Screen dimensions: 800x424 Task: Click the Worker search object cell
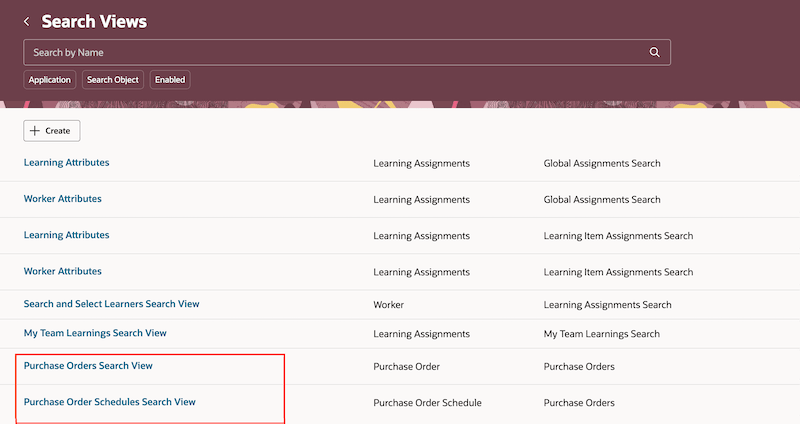tap(389, 305)
